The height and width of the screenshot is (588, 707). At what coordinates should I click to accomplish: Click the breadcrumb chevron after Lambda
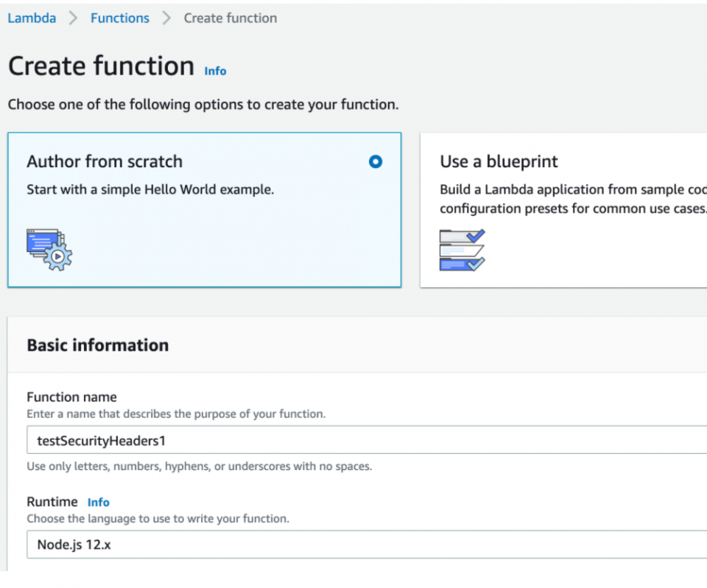(x=73, y=18)
